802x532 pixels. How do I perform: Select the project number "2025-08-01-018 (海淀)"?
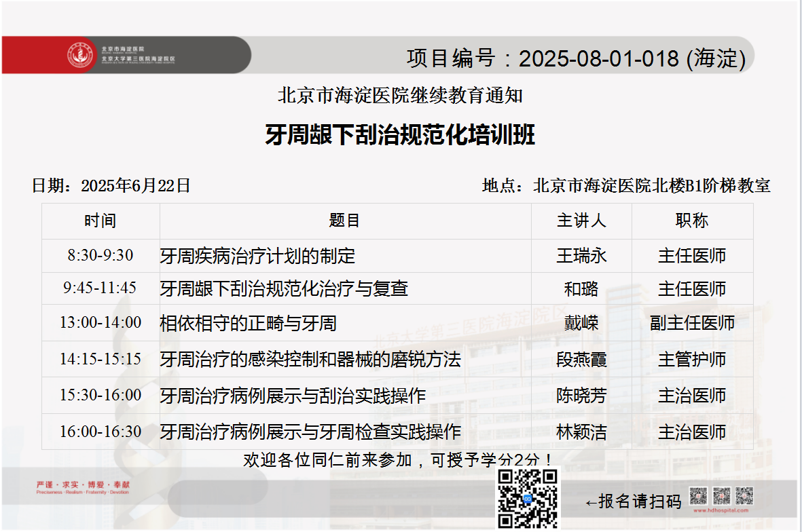632,58
